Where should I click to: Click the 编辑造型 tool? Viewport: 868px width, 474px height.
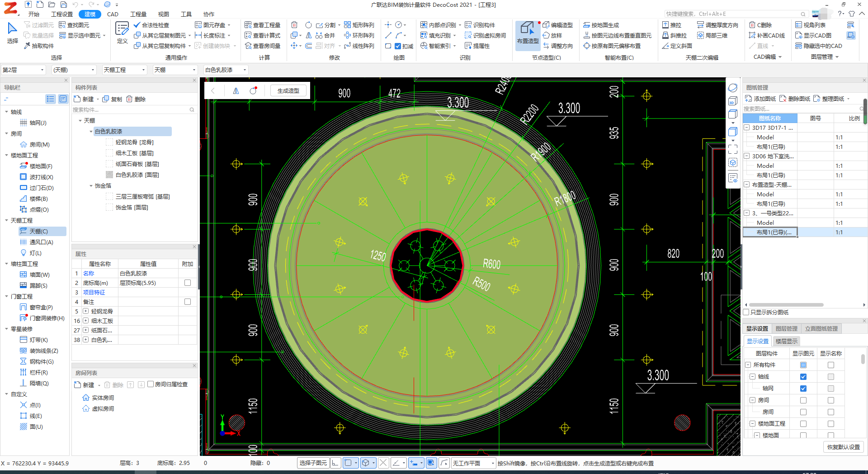point(558,25)
